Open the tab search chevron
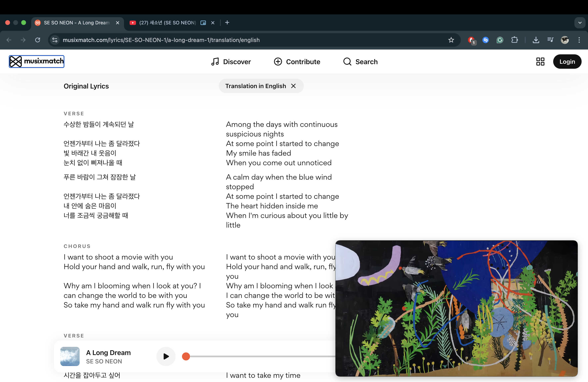The width and height of the screenshot is (588, 382). pos(580,23)
